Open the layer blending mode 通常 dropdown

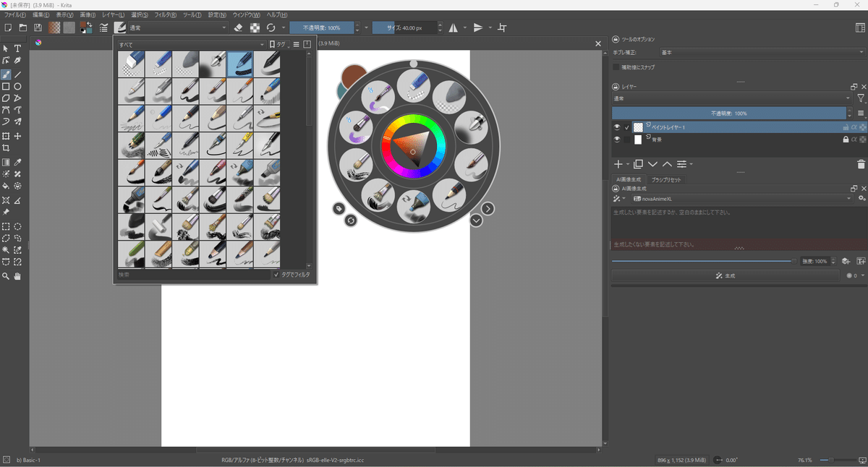point(723,98)
